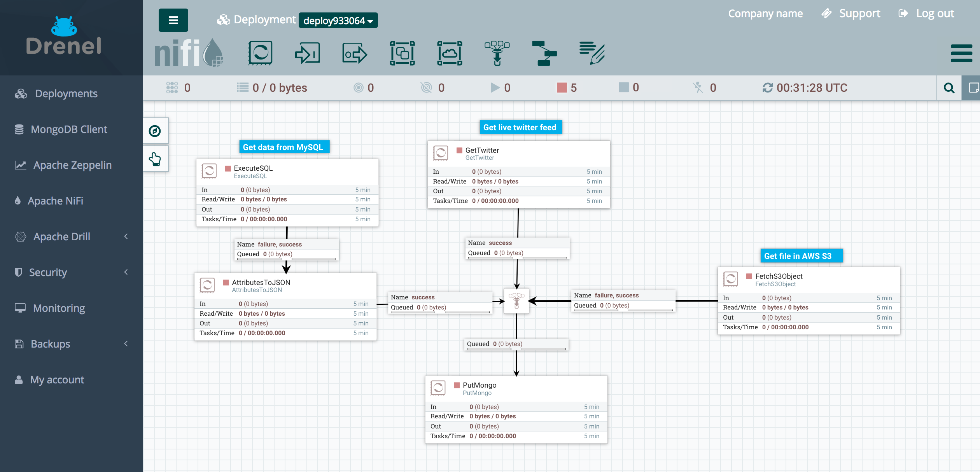Screen dimensions: 980x472
Task: Open the Operate hand panel
Action: pyautogui.click(x=155, y=159)
